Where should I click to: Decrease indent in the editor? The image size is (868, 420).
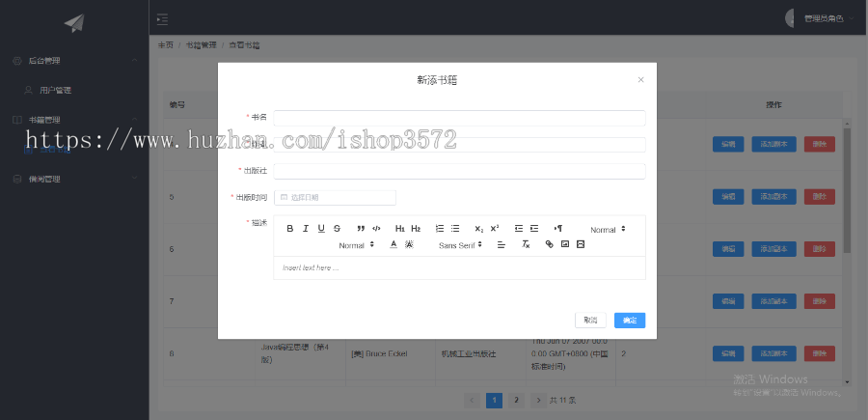(x=519, y=228)
